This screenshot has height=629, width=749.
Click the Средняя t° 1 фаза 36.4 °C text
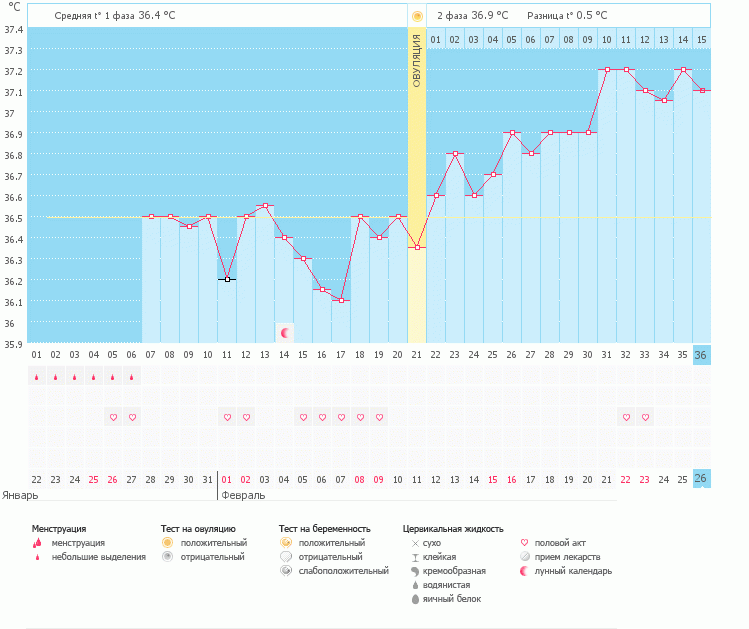115,16
